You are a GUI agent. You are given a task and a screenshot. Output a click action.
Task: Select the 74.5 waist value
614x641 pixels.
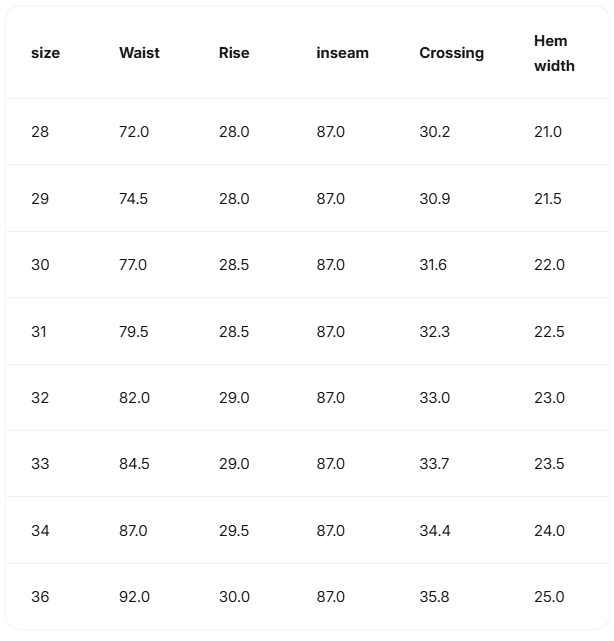tap(133, 198)
